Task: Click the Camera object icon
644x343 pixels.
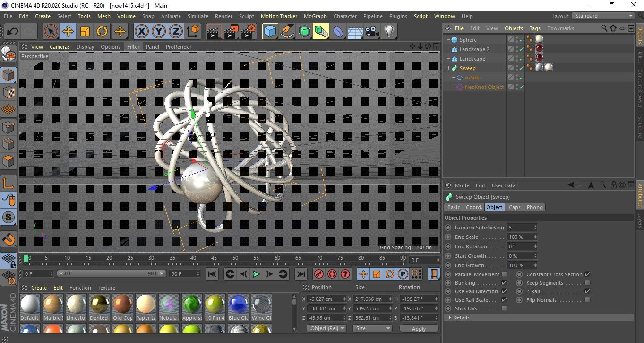Action: pyautogui.click(x=372, y=32)
